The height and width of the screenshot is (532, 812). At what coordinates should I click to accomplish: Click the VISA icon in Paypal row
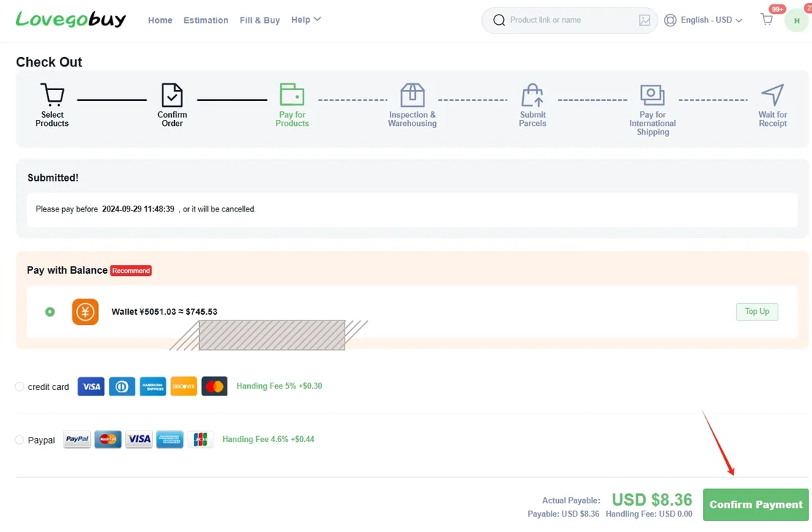pos(139,439)
